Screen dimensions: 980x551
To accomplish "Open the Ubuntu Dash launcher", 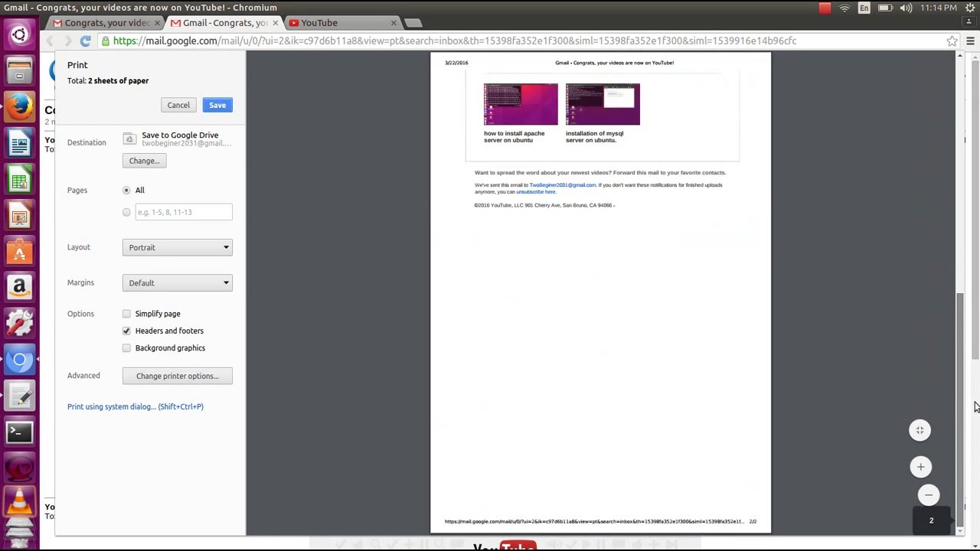I will point(19,34).
